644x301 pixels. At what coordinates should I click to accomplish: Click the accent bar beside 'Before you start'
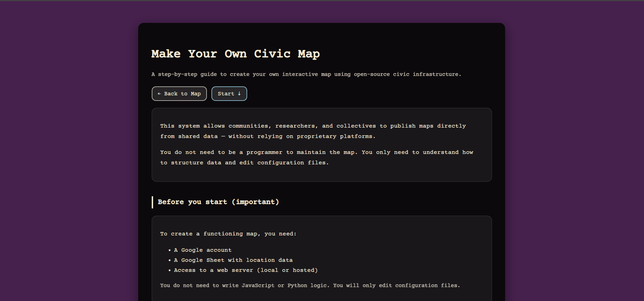coord(152,202)
